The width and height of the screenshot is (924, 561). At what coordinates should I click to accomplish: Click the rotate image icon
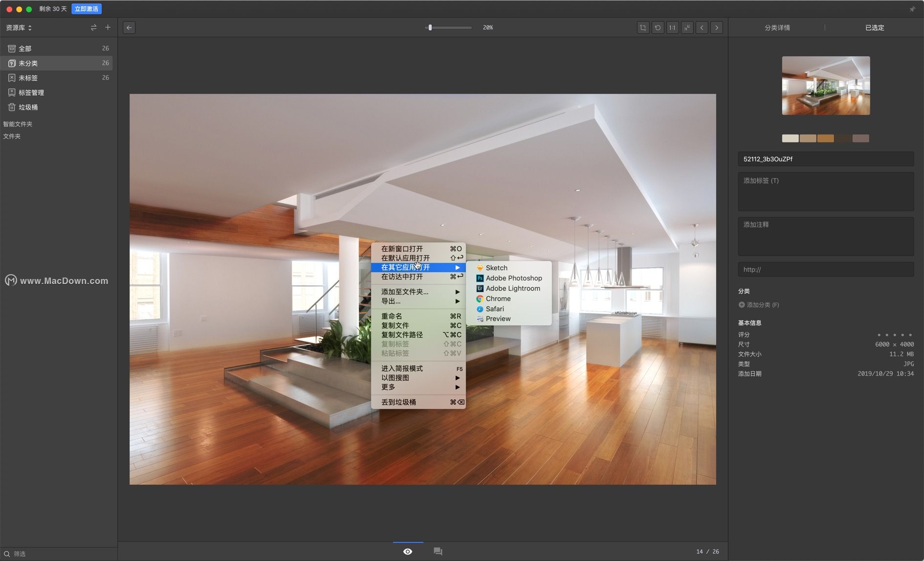658,28
